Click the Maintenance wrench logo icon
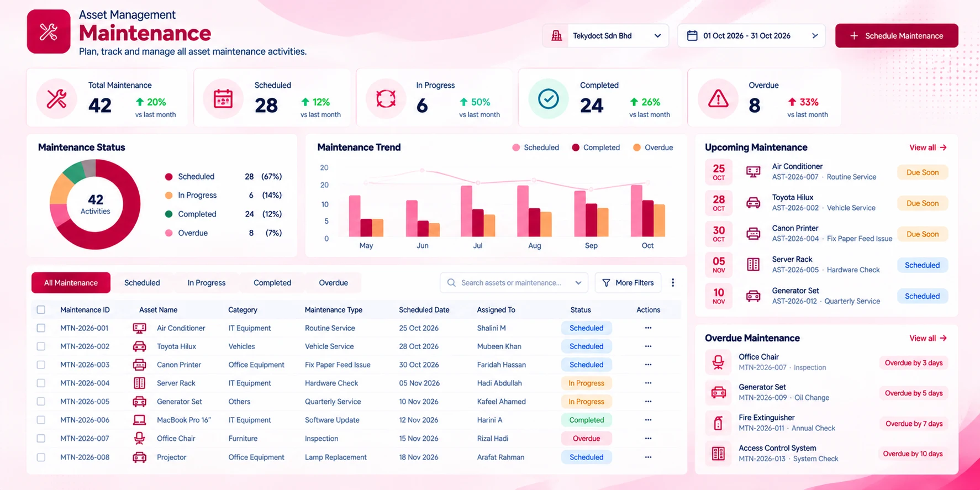 tap(49, 31)
